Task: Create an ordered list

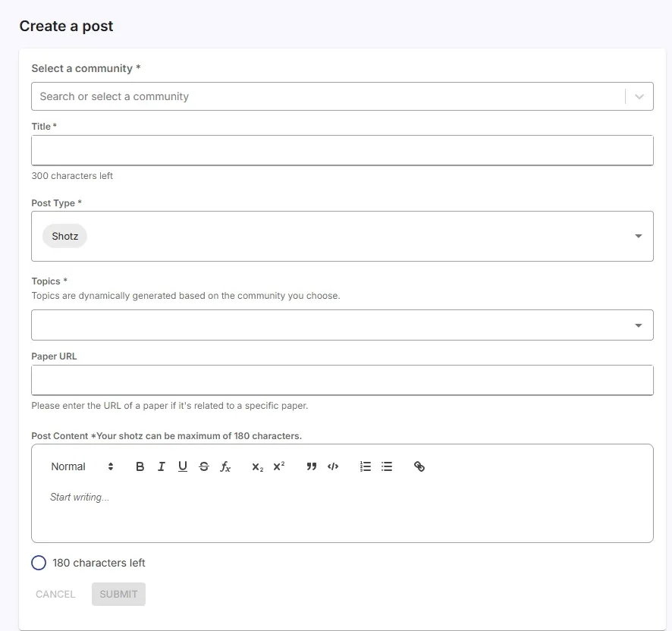Action: point(365,466)
